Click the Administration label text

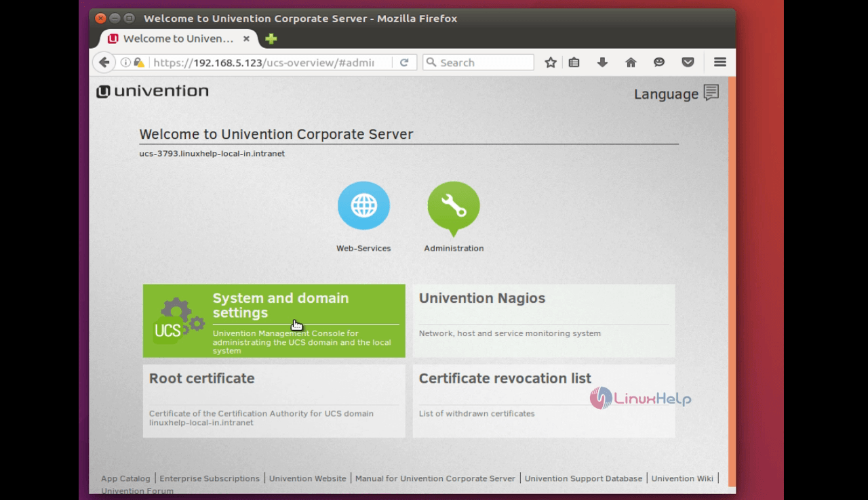(x=454, y=249)
